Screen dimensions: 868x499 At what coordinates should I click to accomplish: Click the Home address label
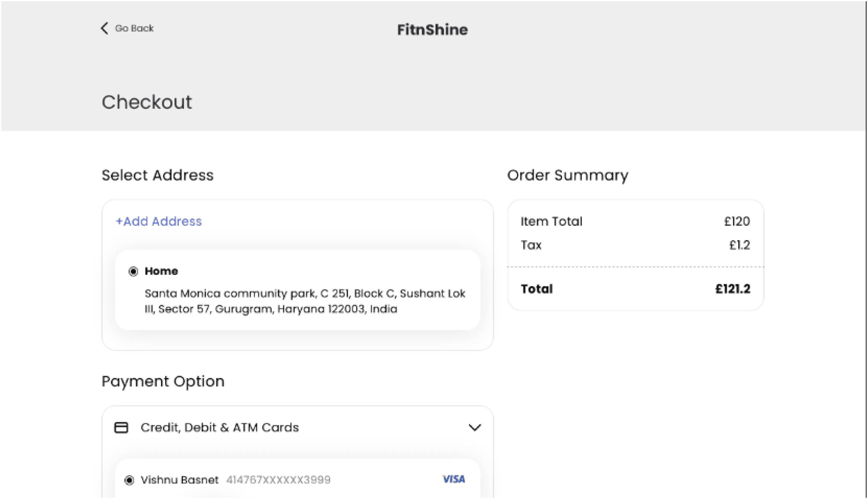[161, 271]
